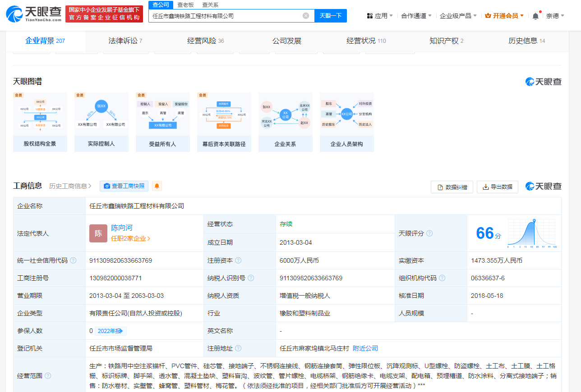This screenshot has width=581, height=392.
Task: Click the 导出数据 button
Action: [498, 187]
